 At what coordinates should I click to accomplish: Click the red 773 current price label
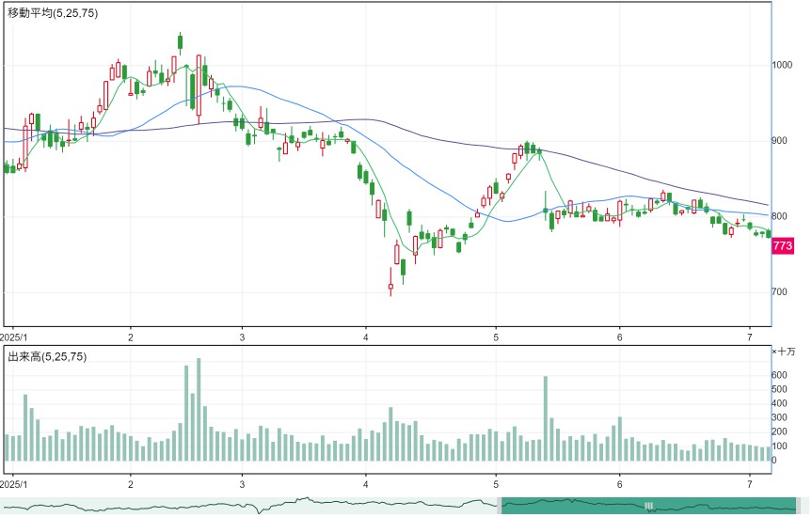[x=783, y=245]
